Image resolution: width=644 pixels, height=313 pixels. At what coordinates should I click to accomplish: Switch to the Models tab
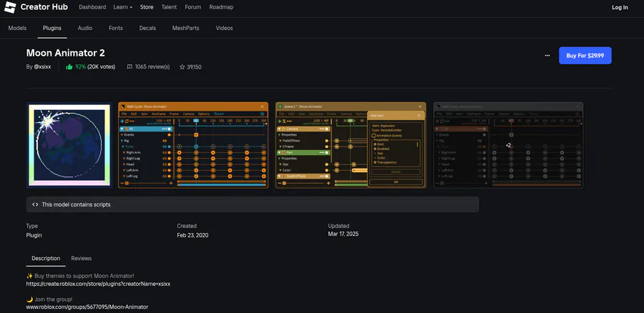(x=17, y=28)
